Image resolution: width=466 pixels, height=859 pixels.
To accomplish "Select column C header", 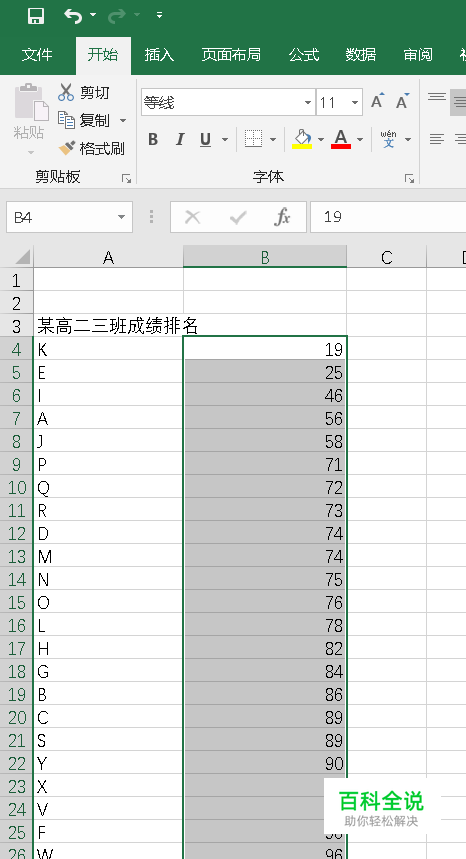I will [x=387, y=257].
